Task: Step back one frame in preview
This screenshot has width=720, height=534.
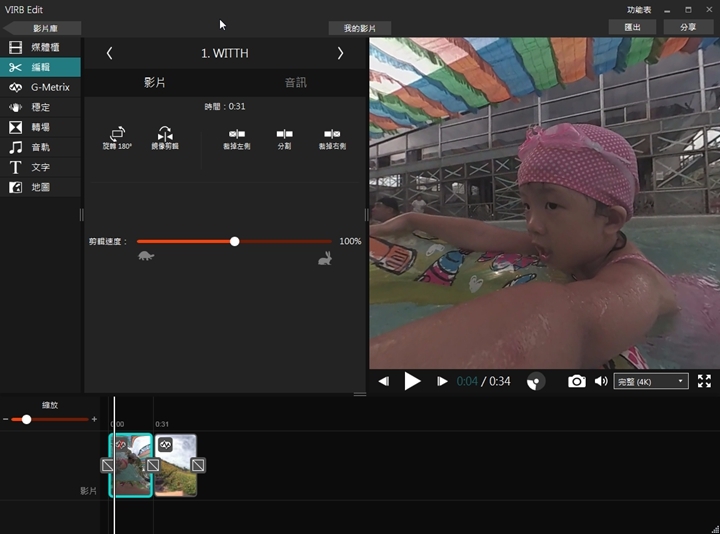Action: pos(384,381)
